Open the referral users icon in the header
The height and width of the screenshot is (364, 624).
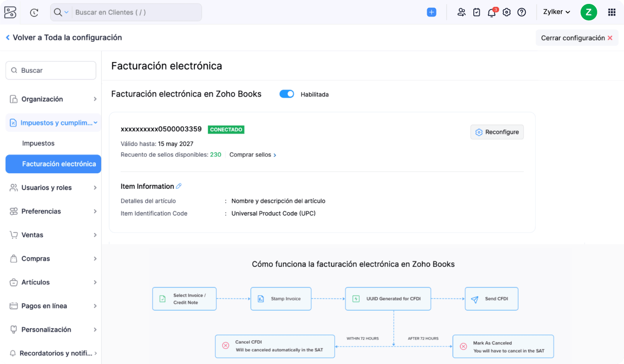point(461,12)
